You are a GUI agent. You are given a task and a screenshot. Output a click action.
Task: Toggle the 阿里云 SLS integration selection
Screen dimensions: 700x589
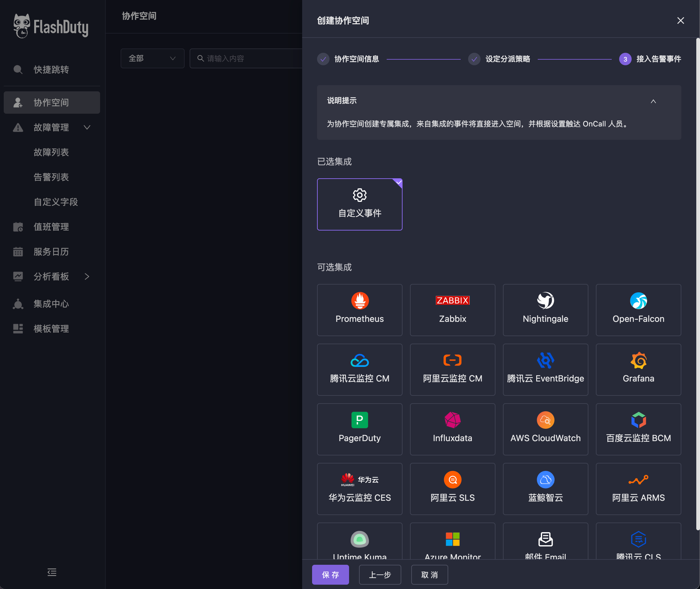click(x=452, y=489)
